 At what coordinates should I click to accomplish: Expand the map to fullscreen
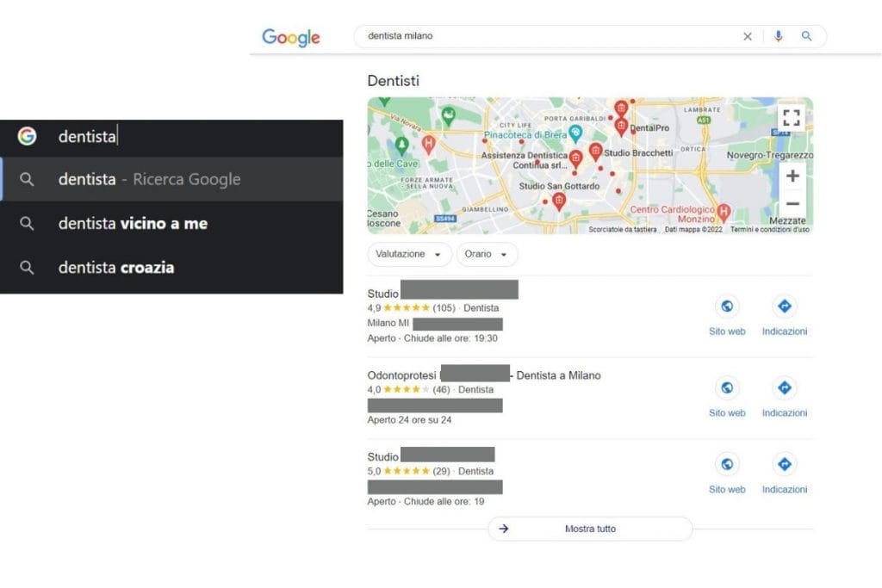792,117
